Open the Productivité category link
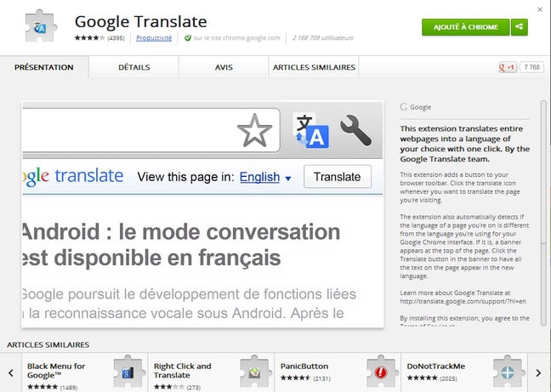Image resolution: width=551 pixels, height=392 pixels. pos(154,38)
